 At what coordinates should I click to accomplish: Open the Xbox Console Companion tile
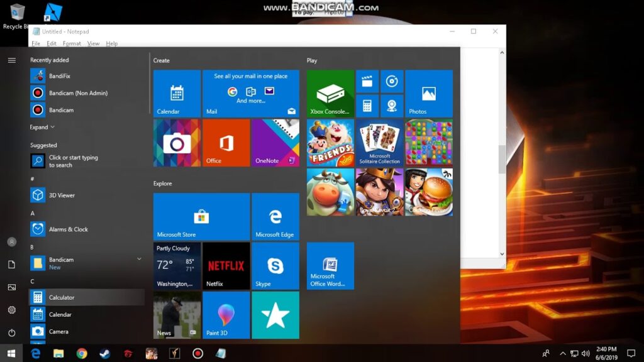click(x=331, y=94)
